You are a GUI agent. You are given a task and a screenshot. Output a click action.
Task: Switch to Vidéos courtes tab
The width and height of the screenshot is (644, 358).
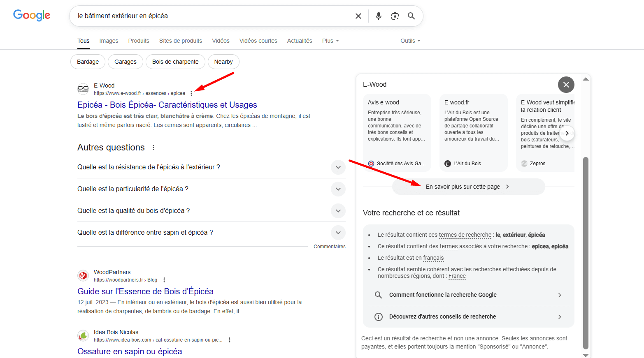(x=258, y=41)
